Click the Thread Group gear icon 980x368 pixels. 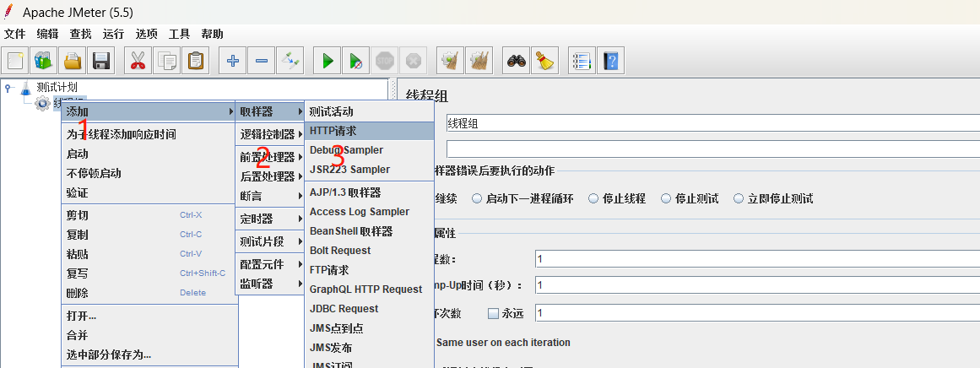point(42,103)
